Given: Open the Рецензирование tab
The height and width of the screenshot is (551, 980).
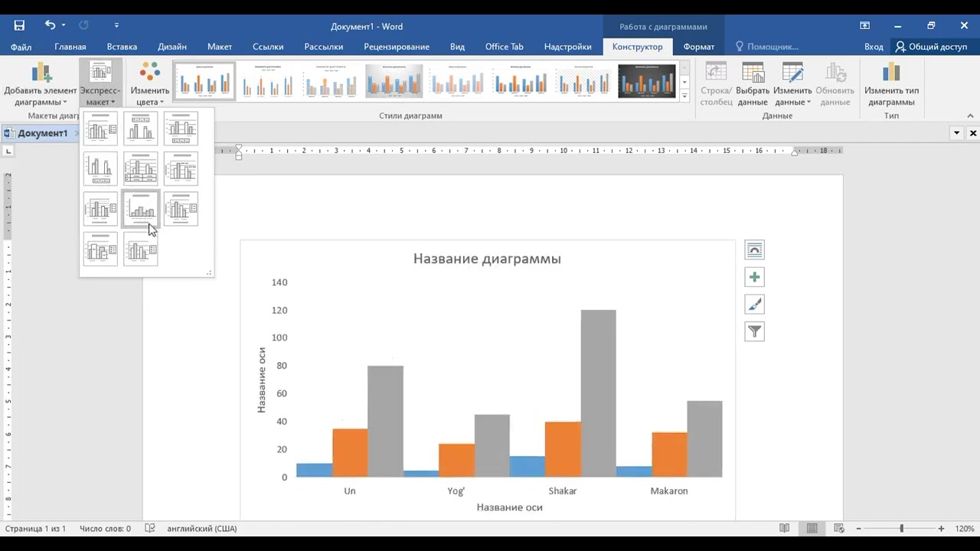Looking at the screenshot, I should 397,47.
